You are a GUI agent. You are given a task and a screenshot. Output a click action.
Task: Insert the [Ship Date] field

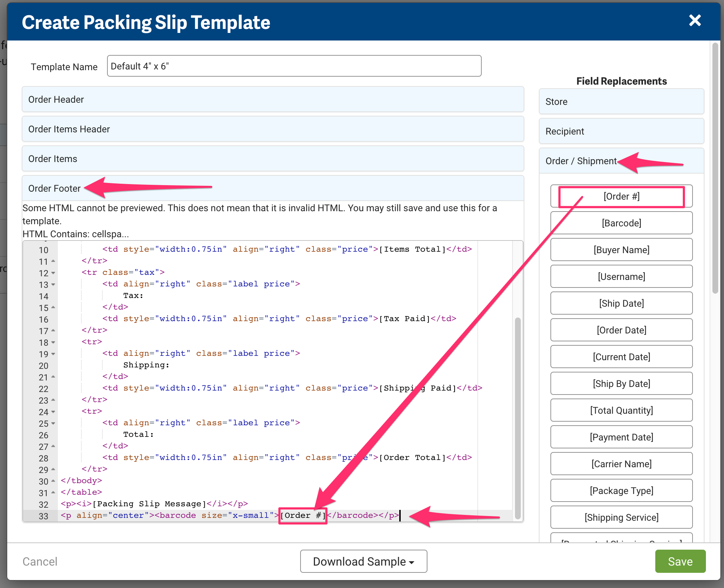coord(621,303)
